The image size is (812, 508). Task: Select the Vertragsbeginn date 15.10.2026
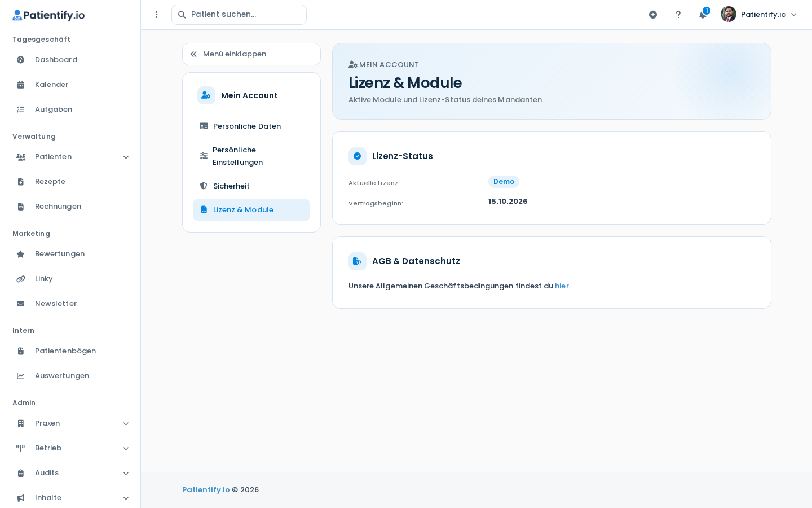point(508,202)
